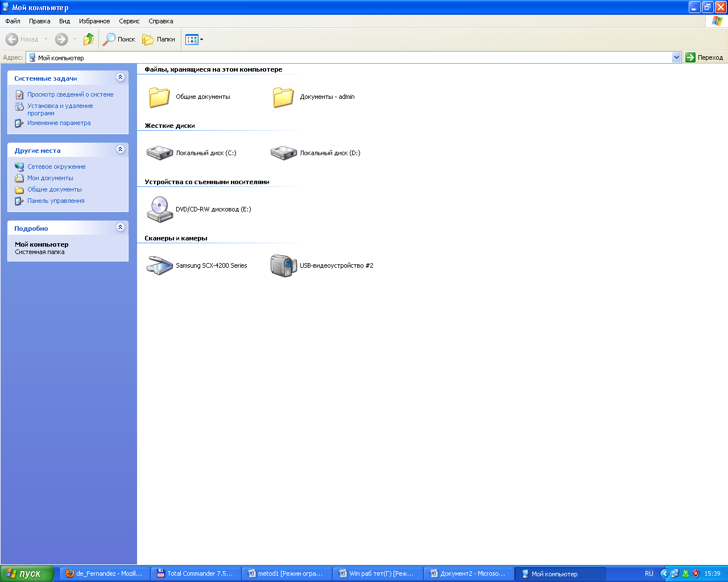Click Установка и удаление программ link
Viewport: 728px width, 582px height.
pyautogui.click(x=60, y=109)
